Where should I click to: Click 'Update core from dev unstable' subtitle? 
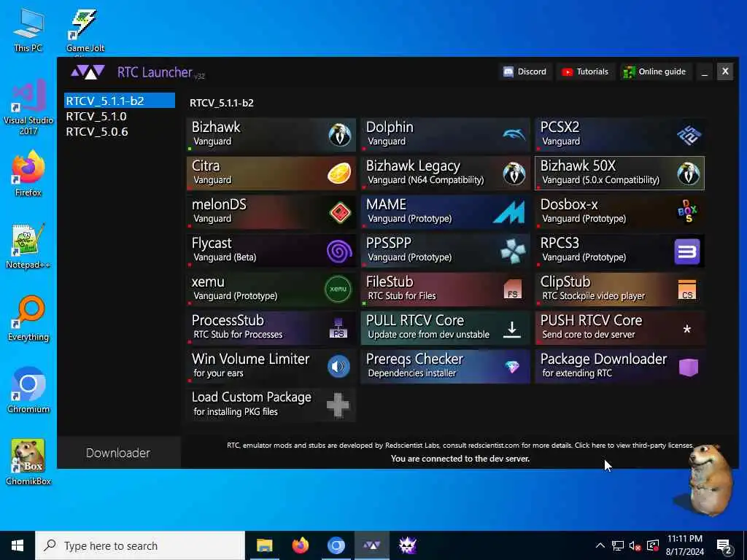[429, 335]
